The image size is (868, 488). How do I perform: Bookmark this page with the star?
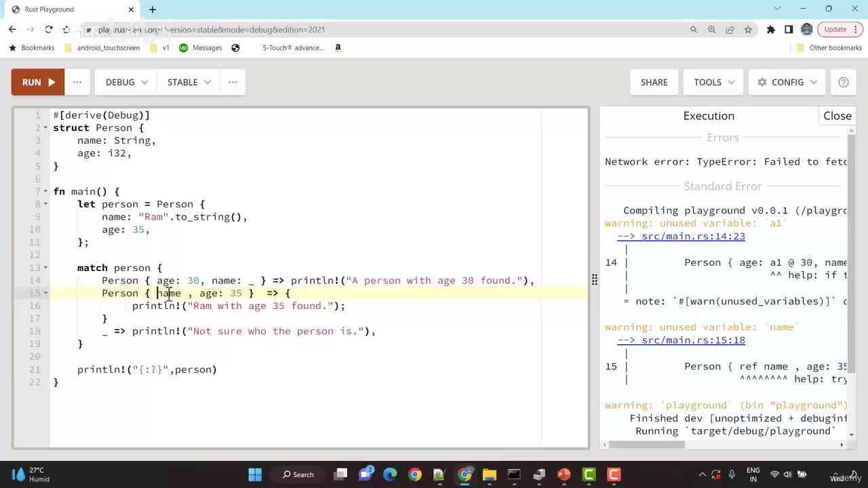click(749, 30)
